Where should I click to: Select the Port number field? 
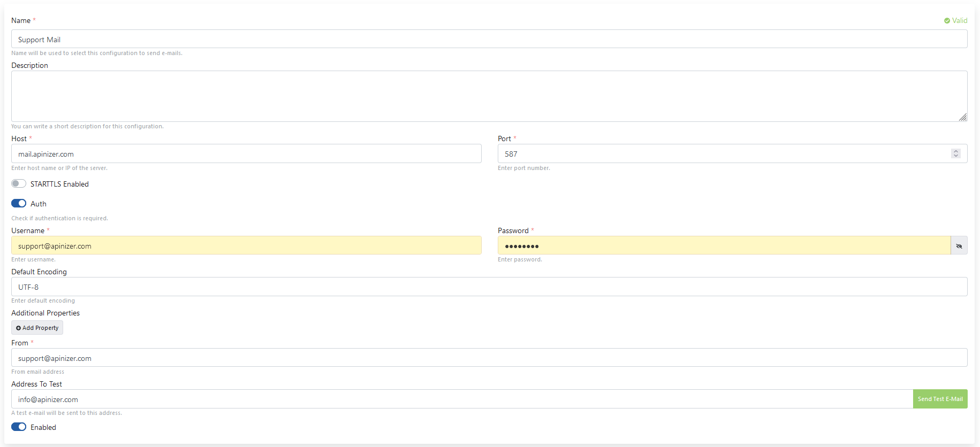pyautogui.click(x=732, y=153)
